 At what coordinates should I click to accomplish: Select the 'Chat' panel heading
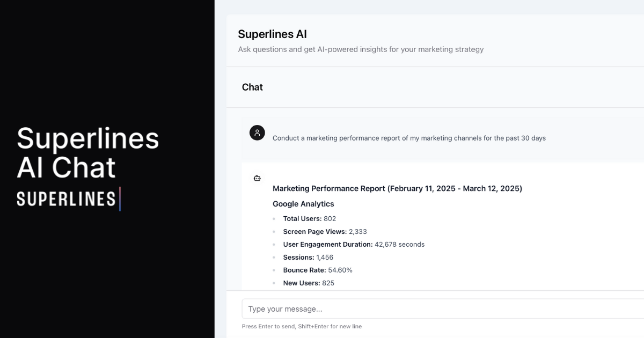click(252, 87)
